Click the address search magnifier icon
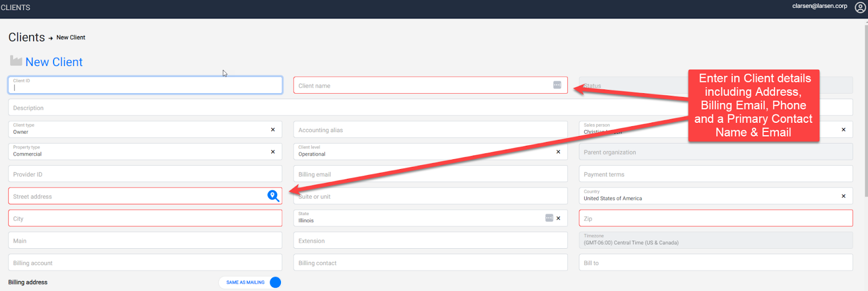 [273, 196]
